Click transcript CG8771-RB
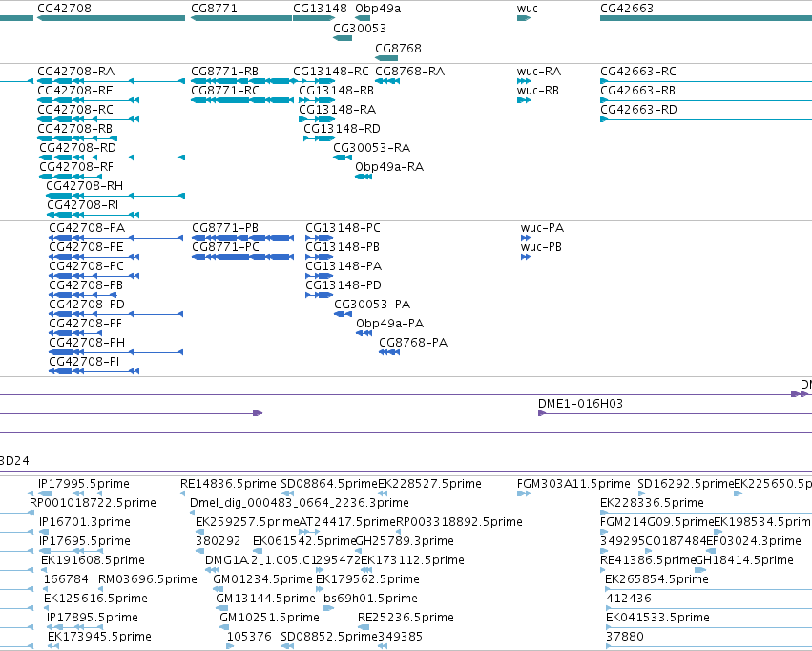812x651 pixels. [x=225, y=72]
